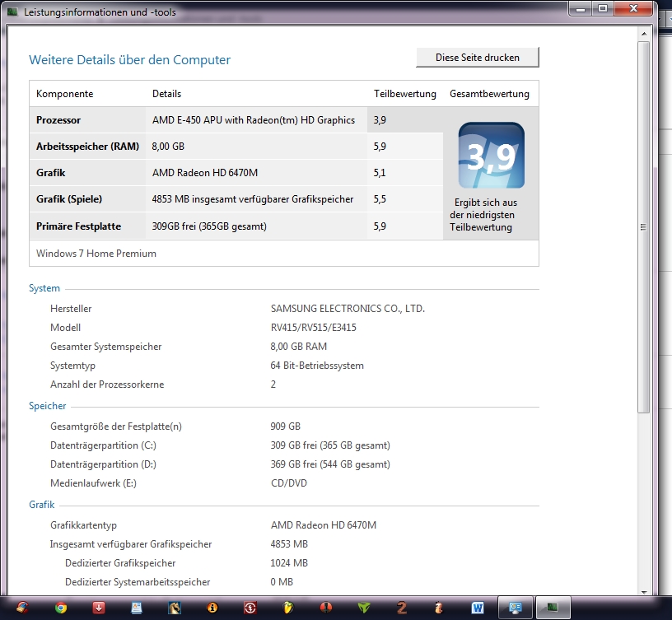
Task: Click 'SAMSUNG ELECTRONICS CO., LTD.' value
Action: click(x=348, y=309)
